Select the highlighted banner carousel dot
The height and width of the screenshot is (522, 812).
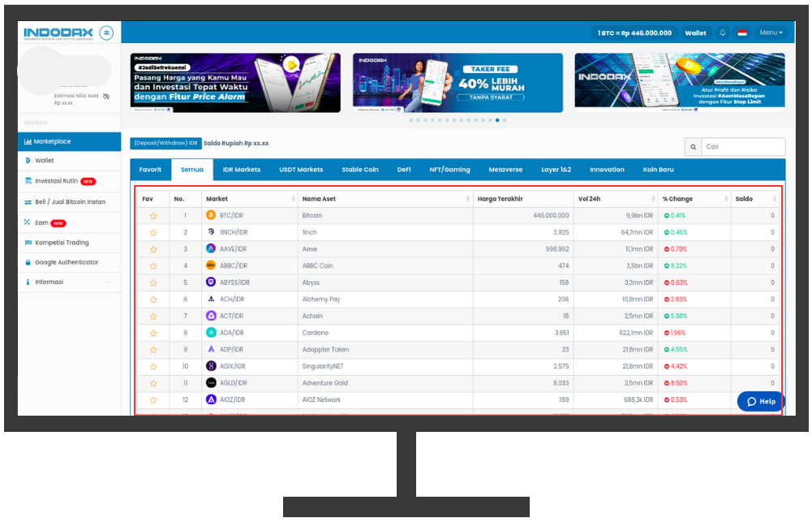[497, 120]
